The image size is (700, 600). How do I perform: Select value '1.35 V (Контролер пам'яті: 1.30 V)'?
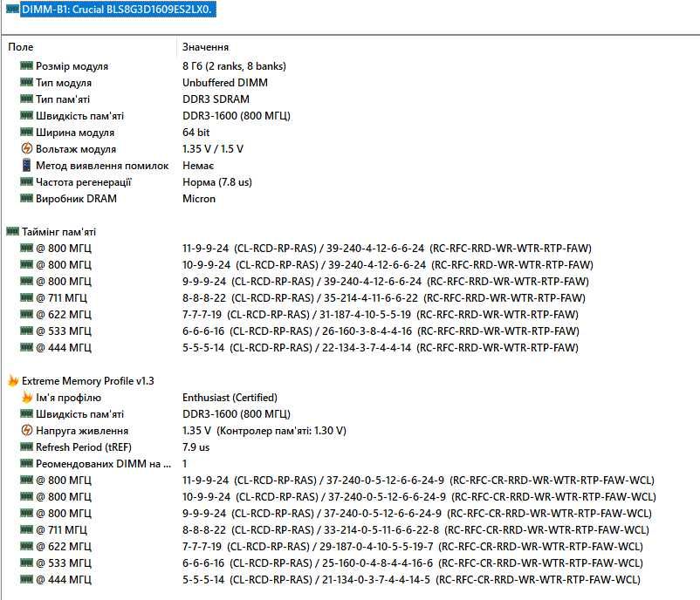click(264, 431)
